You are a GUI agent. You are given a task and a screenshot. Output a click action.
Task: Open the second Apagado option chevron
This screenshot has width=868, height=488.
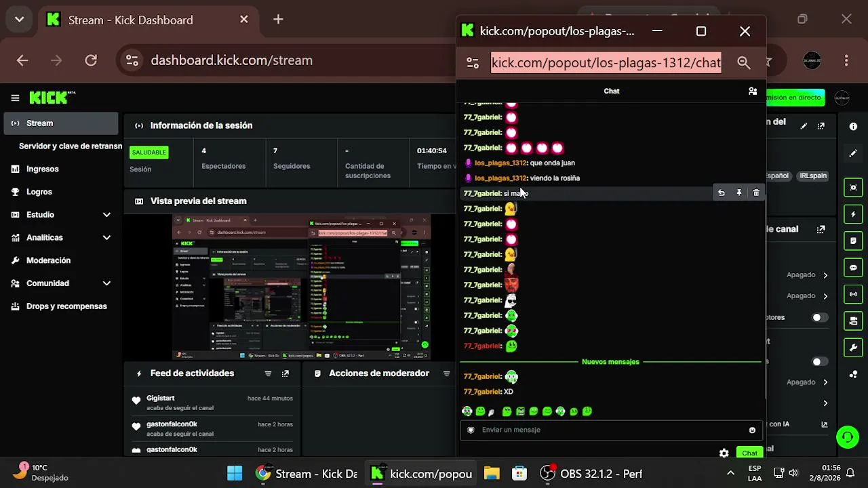(x=825, y=296)
